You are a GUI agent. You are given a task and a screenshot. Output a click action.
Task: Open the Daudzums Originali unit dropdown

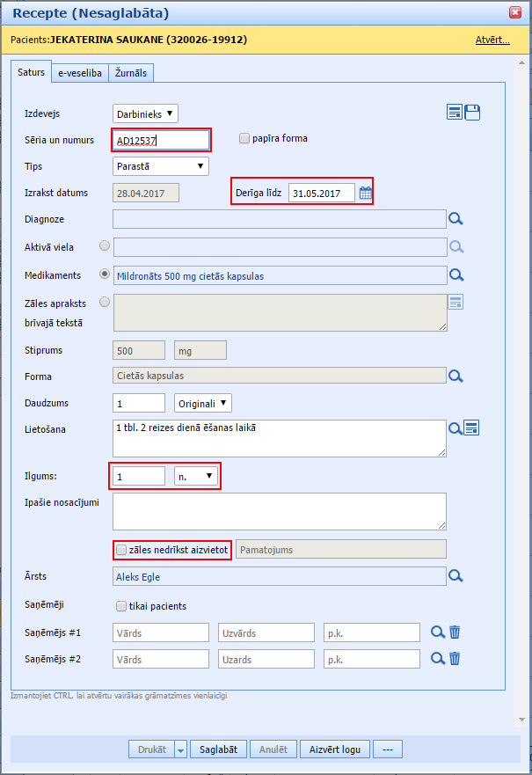click(x=203, y=403)
